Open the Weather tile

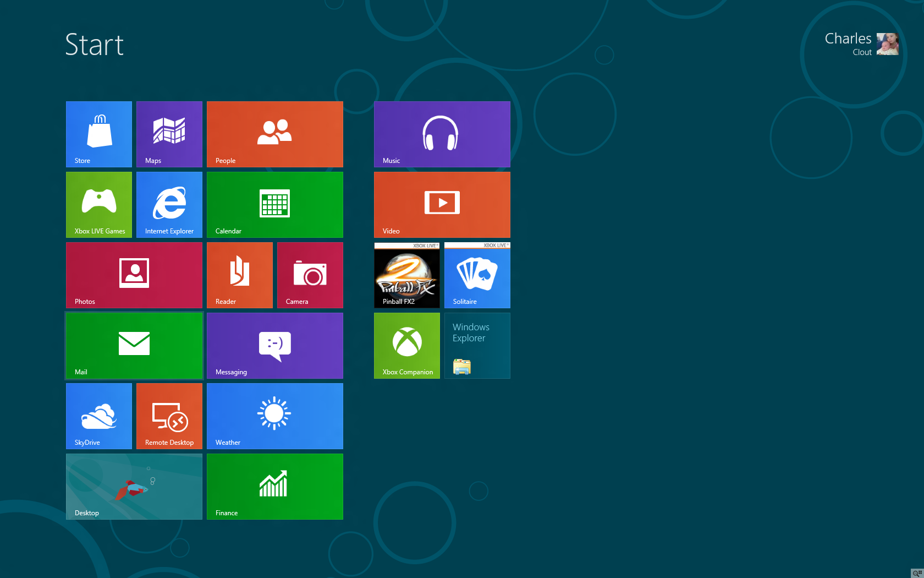pyautogui.click(x=275, y=416)
